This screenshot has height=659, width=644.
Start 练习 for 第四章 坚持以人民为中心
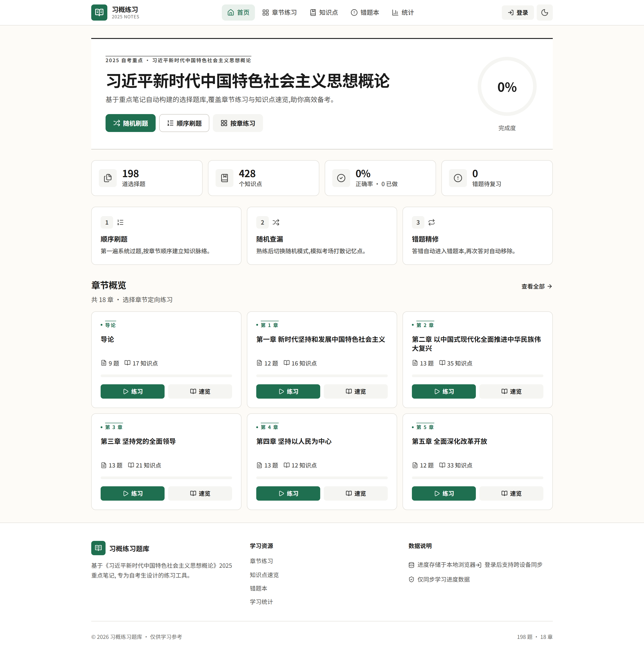pos(288,493)
